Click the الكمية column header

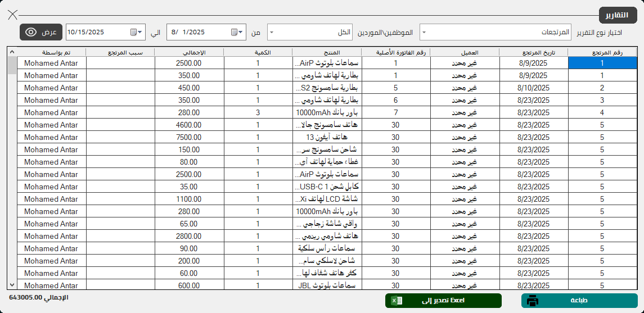(258, 52)
